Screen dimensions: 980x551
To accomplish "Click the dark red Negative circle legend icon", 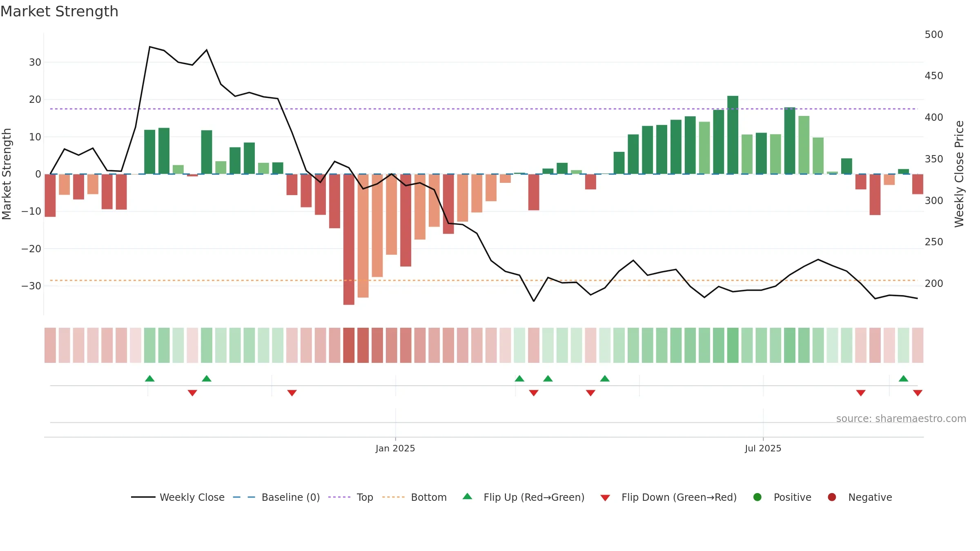I will [x=832, y=497].
